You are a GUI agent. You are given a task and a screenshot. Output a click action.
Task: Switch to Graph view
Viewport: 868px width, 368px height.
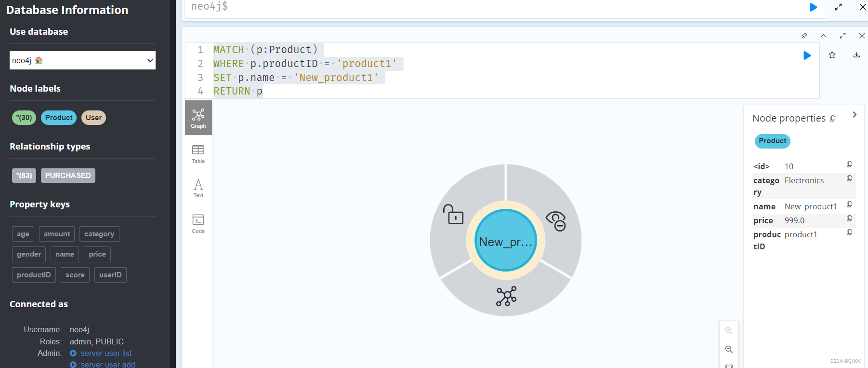pos(198,118)
